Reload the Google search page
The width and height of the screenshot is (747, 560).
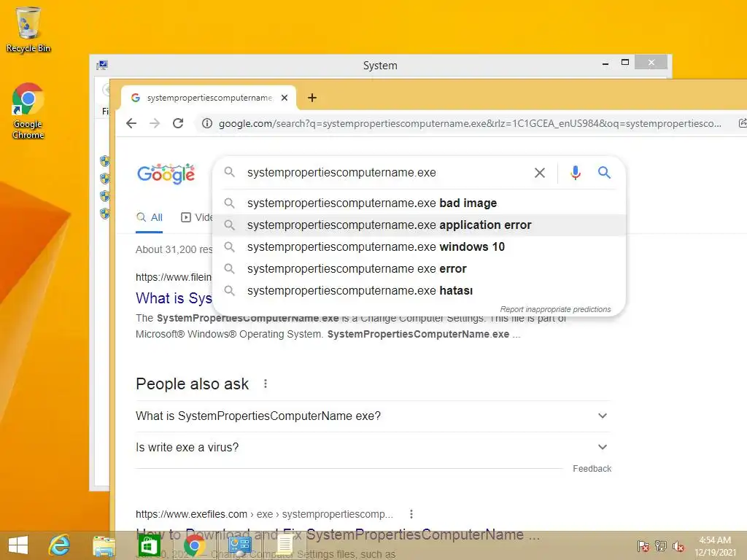point(178,123)
